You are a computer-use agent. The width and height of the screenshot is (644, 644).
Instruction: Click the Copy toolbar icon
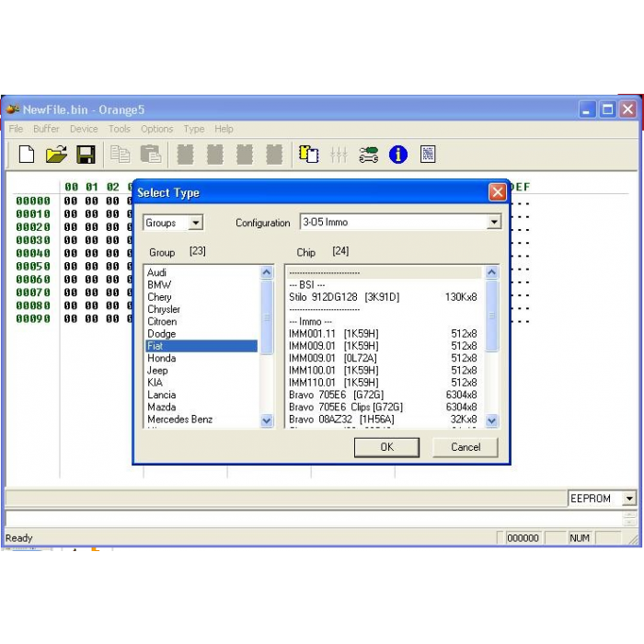pos(120,155)
